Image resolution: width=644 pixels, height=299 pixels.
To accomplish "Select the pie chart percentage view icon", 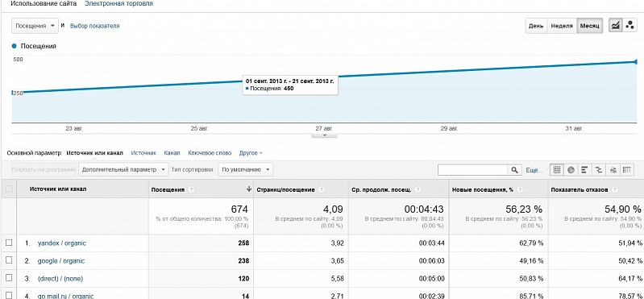I will (x=571, y=169).
